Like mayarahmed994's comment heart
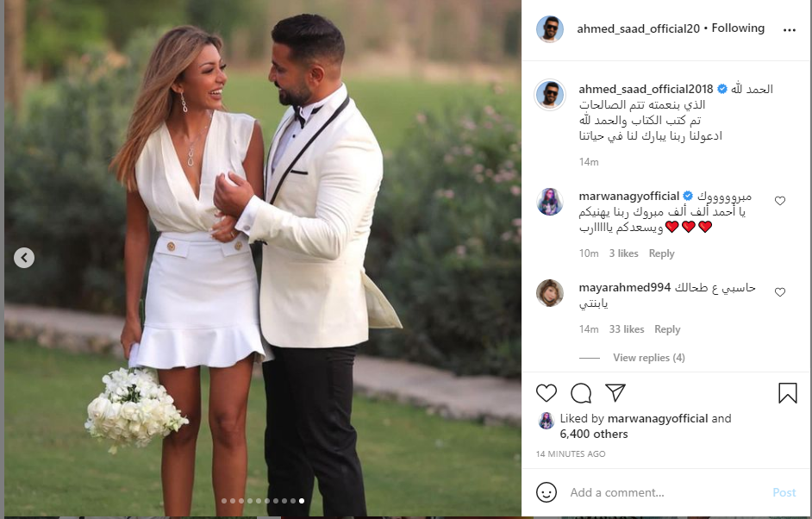 (780, 292)
